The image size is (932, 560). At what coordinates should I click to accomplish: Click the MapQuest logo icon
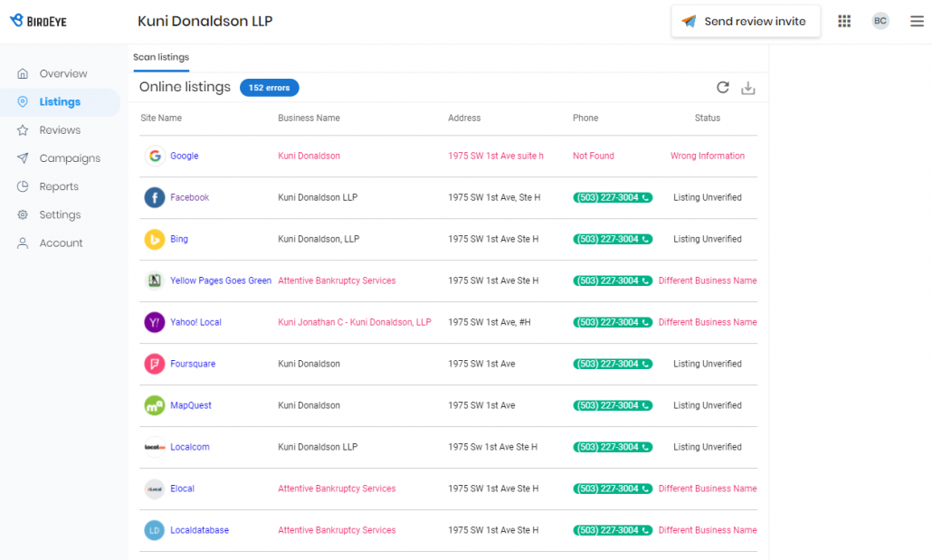(155, 405)
